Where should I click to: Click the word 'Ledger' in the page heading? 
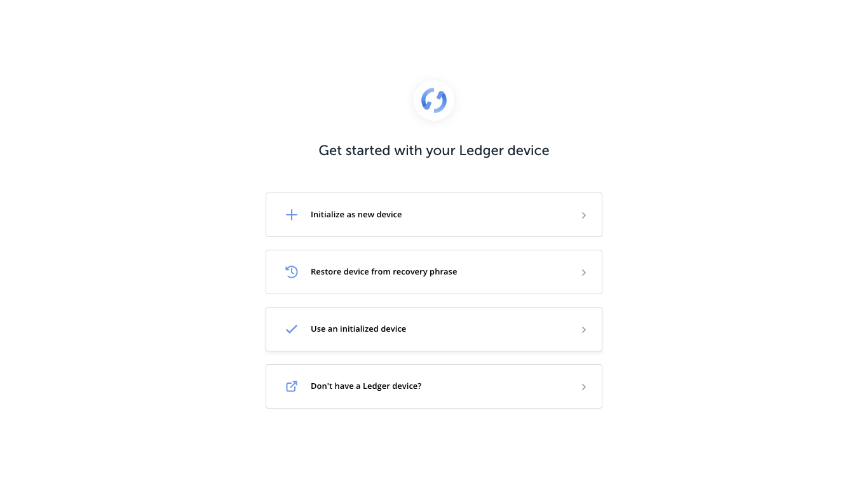pos(481,151)
